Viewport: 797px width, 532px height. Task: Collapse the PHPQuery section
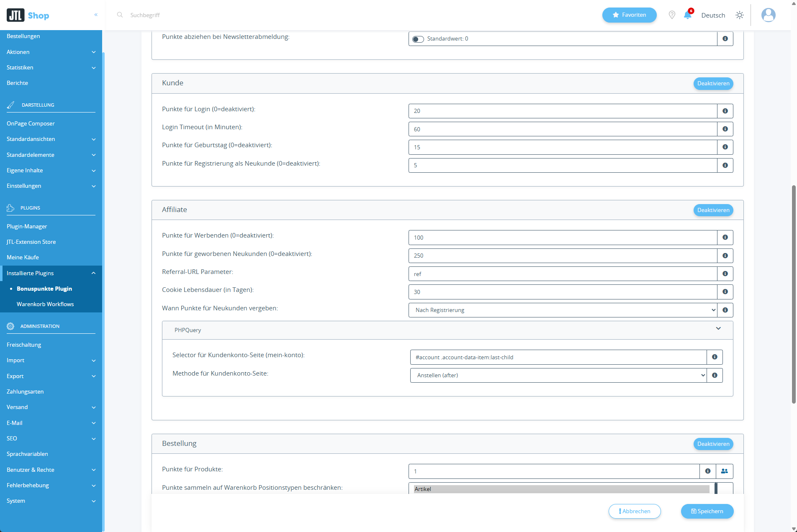click(x=719, y=329)
